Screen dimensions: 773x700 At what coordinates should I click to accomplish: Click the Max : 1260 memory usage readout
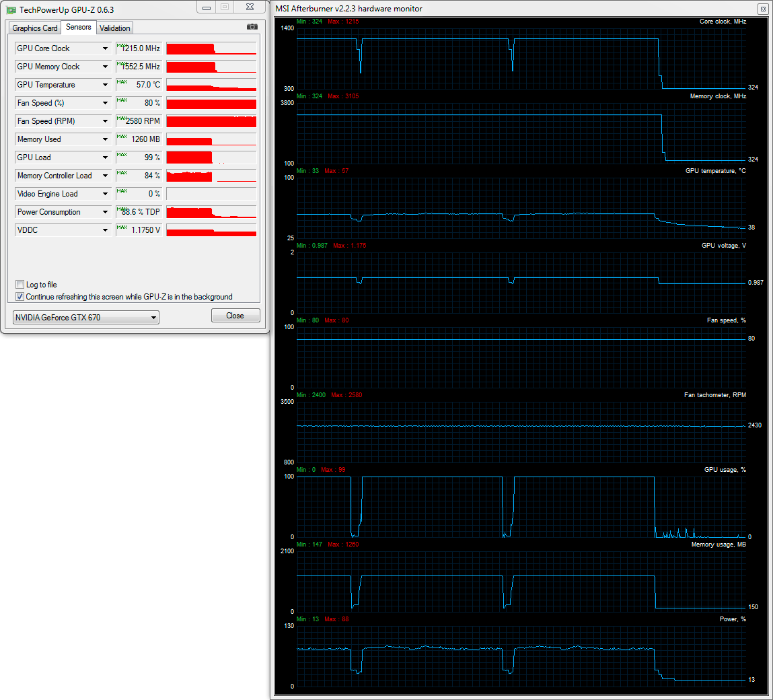[x=343, y=545]
